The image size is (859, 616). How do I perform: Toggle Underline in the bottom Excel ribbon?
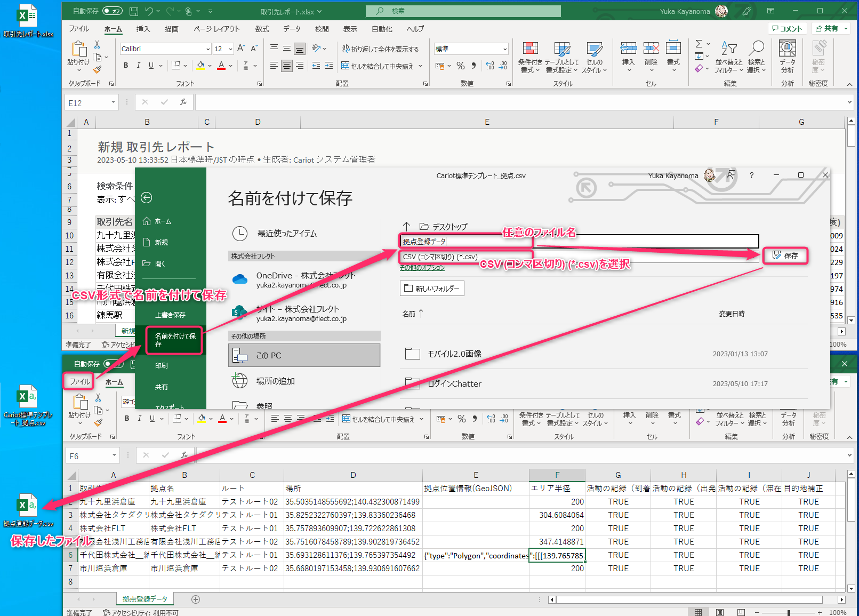point(152,419)
